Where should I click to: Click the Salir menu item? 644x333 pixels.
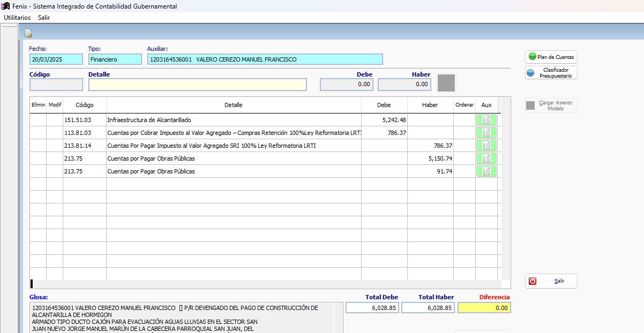44,18
